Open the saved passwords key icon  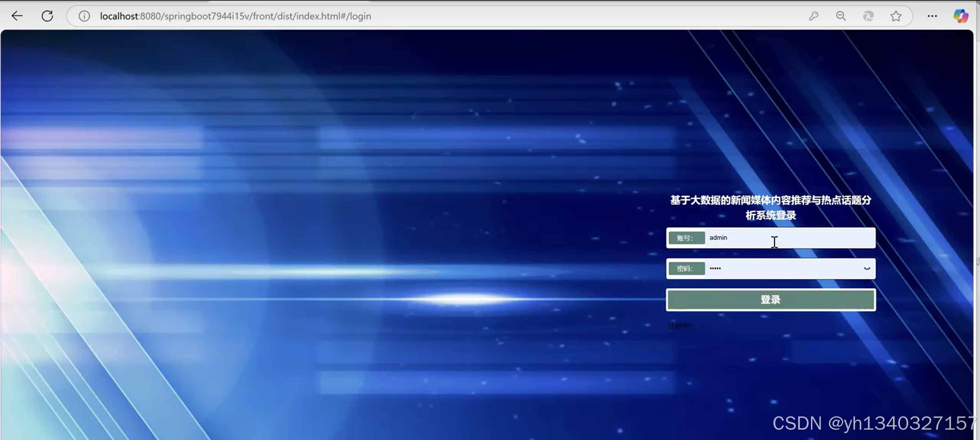pos(813,16)
